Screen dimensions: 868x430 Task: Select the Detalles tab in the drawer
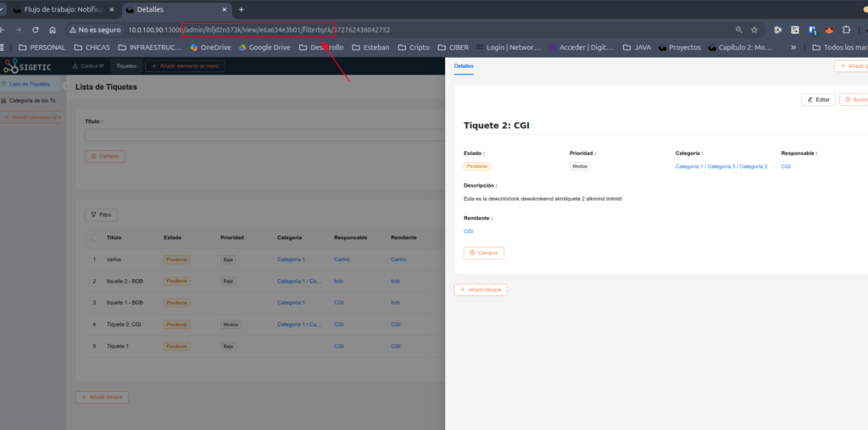tap(464, 66)
